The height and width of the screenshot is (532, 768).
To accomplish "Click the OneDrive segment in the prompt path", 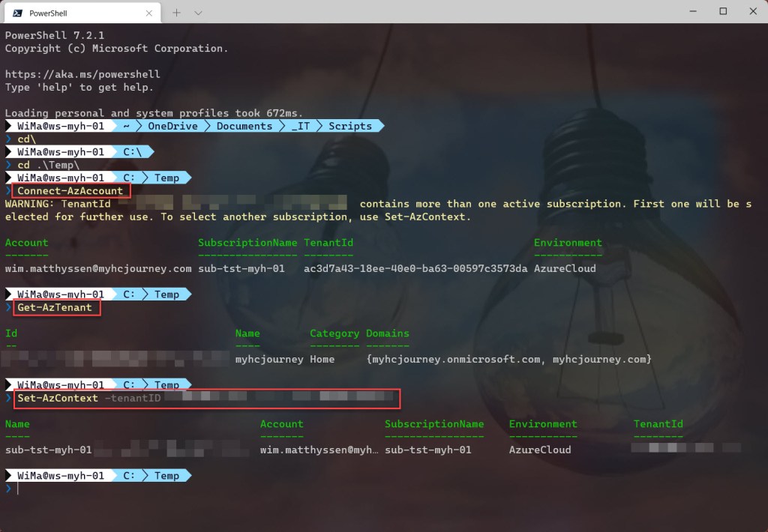I will pos(172,126).
